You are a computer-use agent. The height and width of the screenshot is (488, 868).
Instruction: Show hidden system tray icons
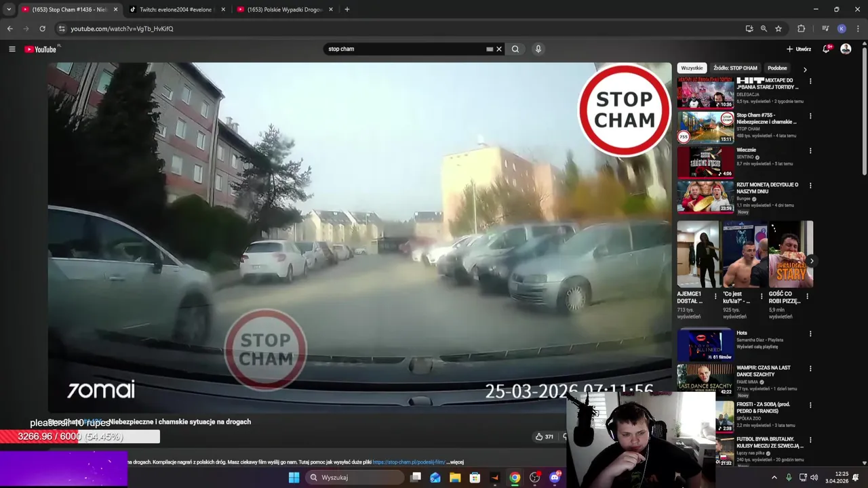point(774,477)
